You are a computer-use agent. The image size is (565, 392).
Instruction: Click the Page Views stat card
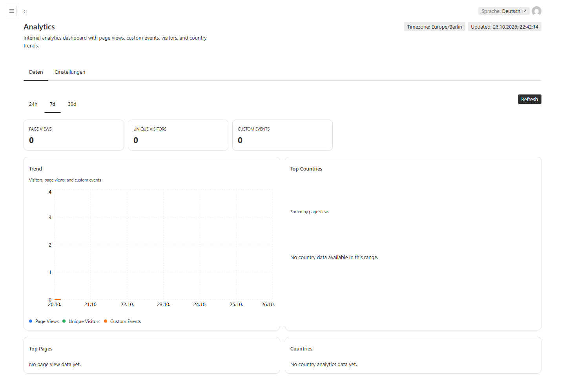tap(74, 135)
